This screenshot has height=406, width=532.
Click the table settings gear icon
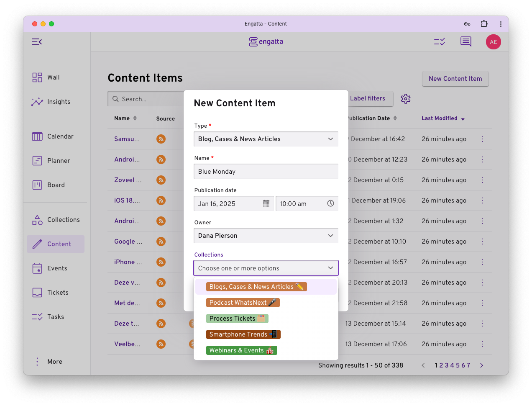405,99
